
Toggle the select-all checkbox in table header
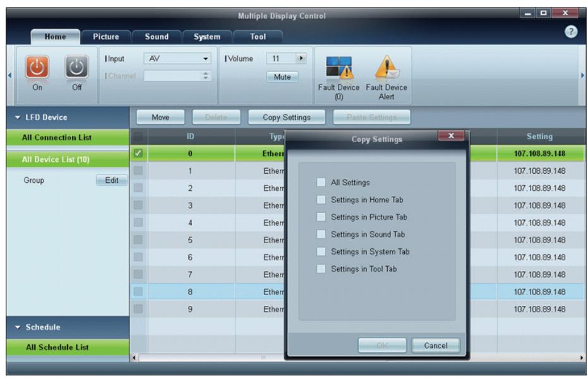pos(138,136)
